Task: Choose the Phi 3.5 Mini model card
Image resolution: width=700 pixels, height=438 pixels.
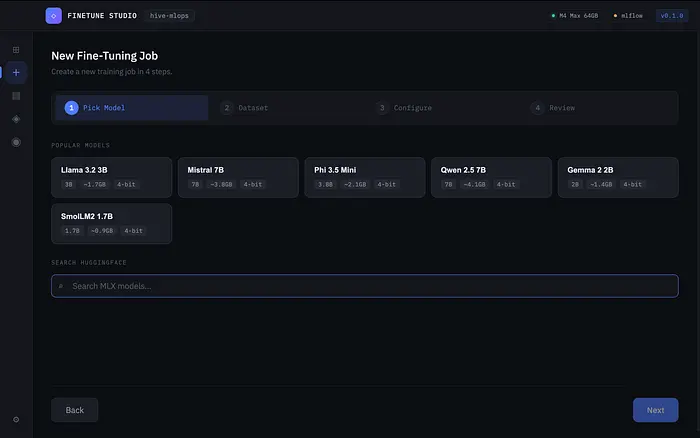Action: 365,177
